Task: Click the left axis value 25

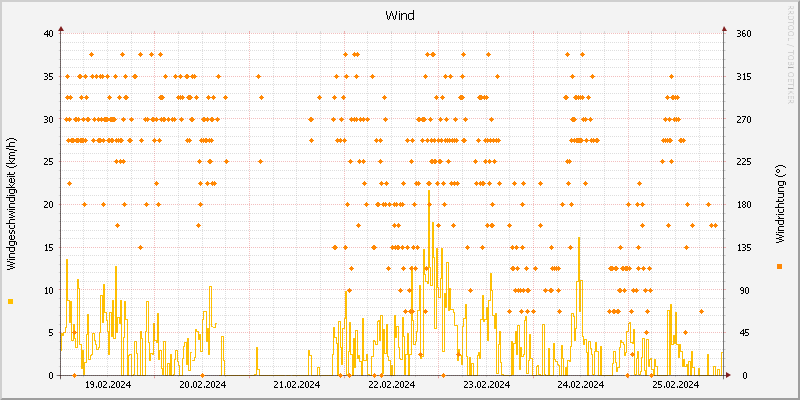Action: pyautogui.click(x=48, y=162)
